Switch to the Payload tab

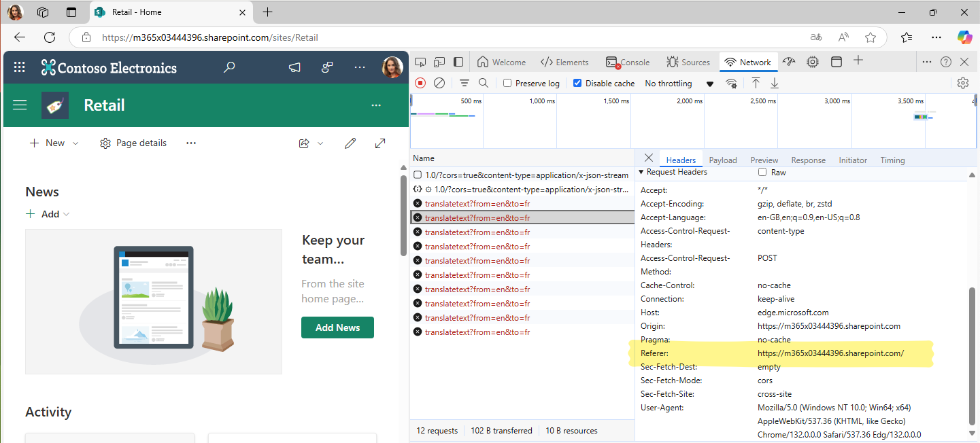click(x=723, y=160)
